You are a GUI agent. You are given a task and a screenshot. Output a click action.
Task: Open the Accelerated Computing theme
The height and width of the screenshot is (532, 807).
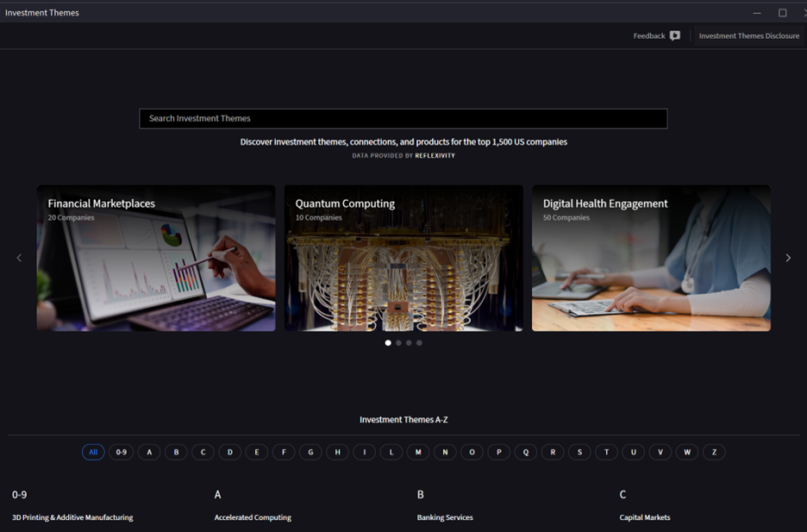(x=253, y=517)
